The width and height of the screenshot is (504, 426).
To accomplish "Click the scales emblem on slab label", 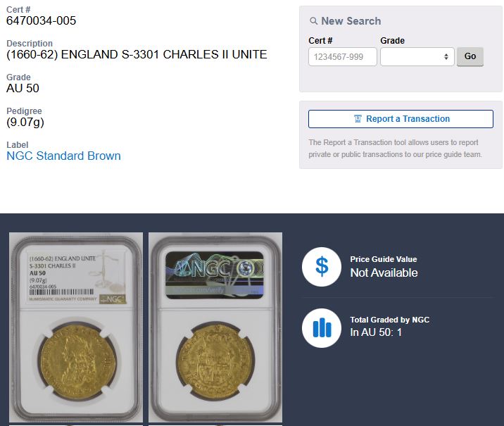I will [109, 270].
